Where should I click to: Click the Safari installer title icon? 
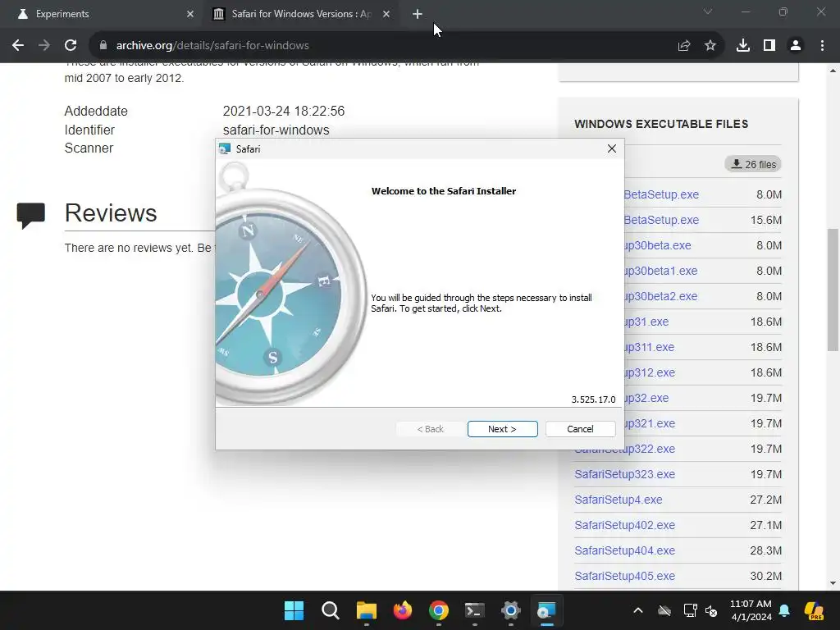pyautogui.click(x=225, y=149)
